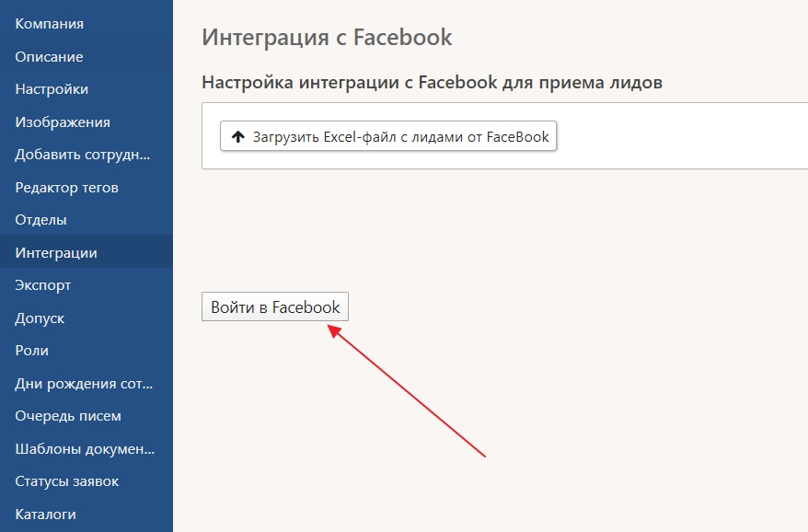Viewport: 808px width, 532px height.
Task: Open the Добавить сотрудн... menu item
Action: point(83,155)
